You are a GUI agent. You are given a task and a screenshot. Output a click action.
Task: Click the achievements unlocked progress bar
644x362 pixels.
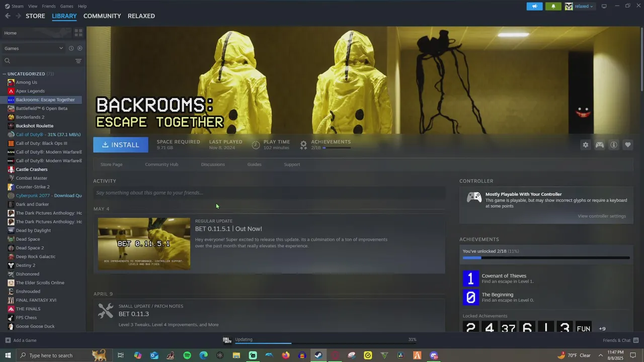click(546, 258)
